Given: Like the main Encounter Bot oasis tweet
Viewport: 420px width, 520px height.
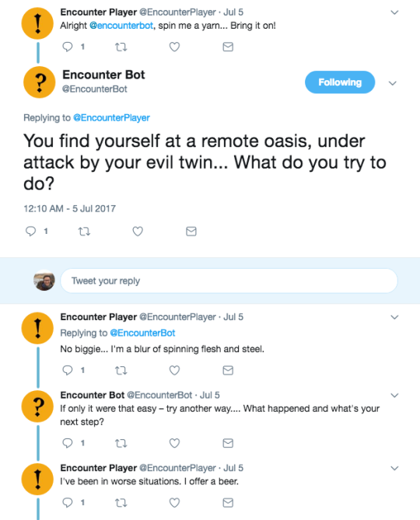Looking at the screenshot, I should coord(138,231).
